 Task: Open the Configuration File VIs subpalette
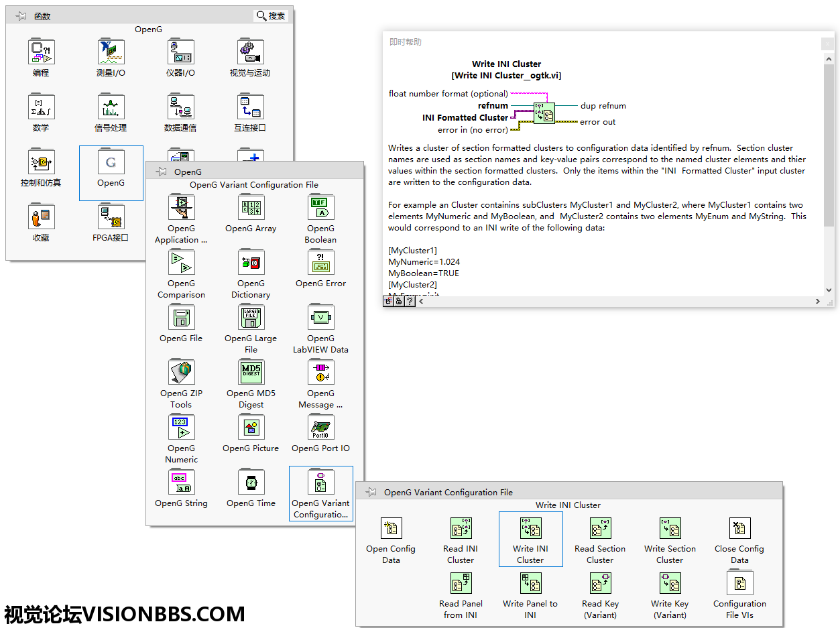(x=739, y=583)
